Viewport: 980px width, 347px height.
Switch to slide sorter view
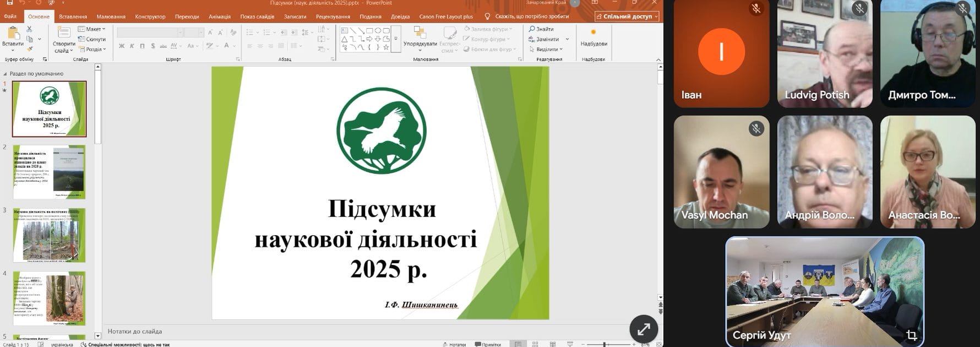pyautogui.click(x=535, y=344)
